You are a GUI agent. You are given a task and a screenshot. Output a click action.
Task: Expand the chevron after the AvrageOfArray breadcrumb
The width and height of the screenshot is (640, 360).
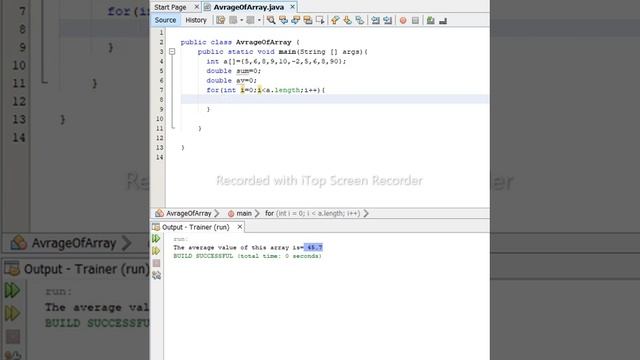click(x=217, y=213)
